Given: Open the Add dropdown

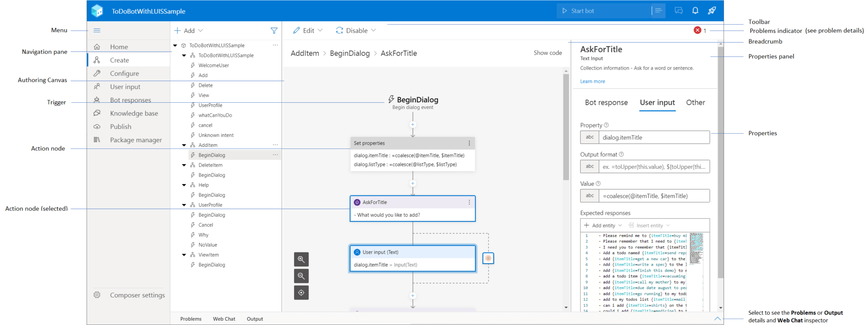Looking at the screenshot, I should 189,31.
